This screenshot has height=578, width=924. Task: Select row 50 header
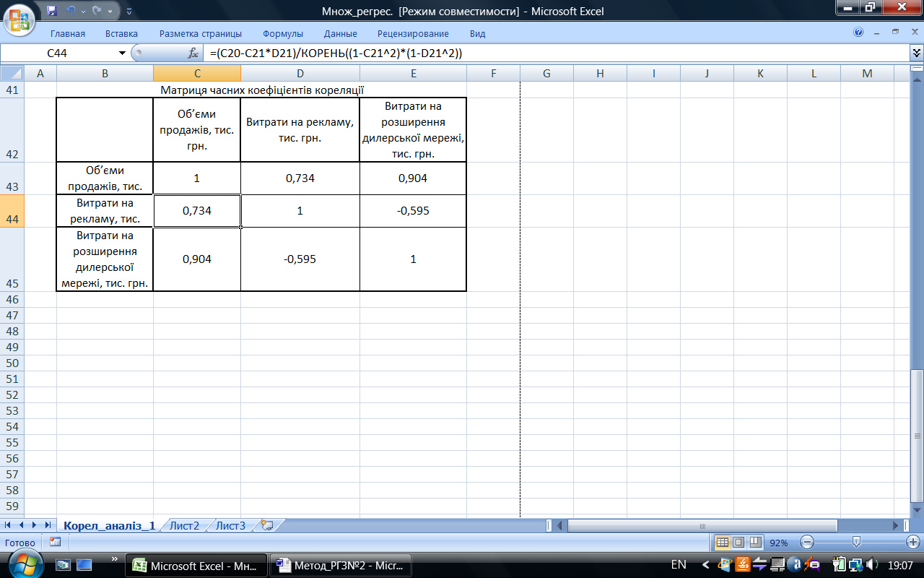12,363
